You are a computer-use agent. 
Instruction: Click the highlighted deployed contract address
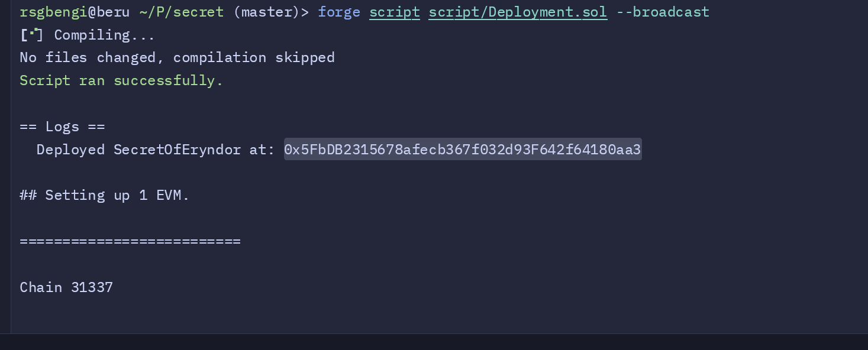[463, 150]
